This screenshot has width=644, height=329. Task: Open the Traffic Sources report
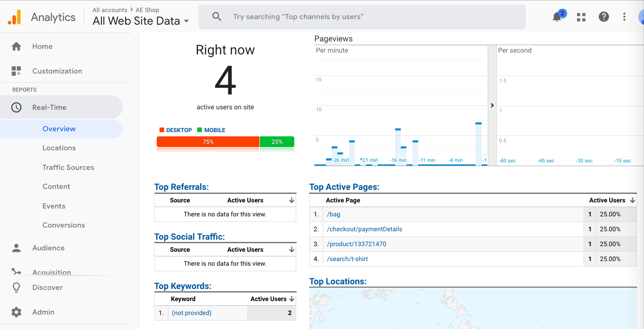tap(68, 168)
